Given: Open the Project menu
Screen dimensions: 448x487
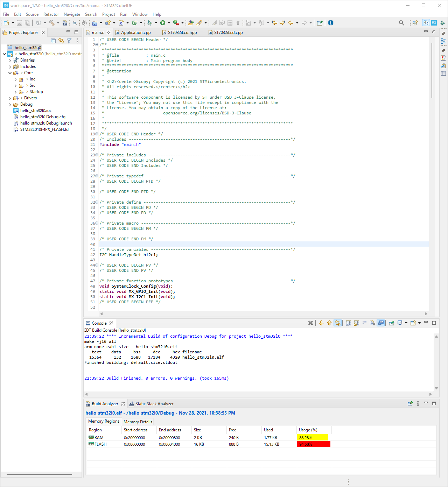Looking at the screenshot, I should tap(108, 14).
